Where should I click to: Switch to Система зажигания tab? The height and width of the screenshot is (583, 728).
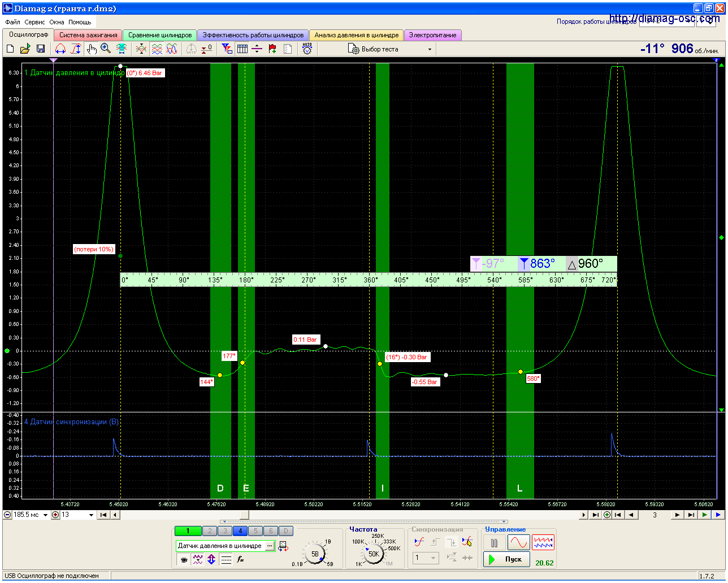pyautogui.click(x=88, y=35)
